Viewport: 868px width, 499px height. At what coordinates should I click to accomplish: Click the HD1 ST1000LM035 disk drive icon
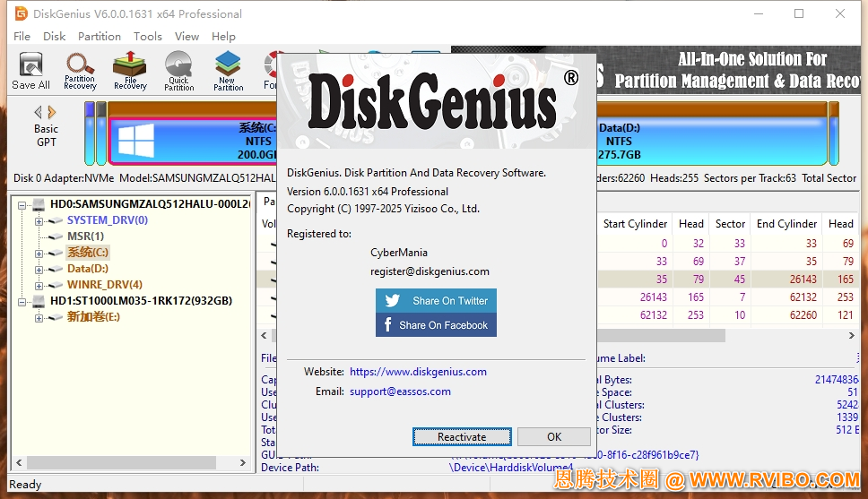(39, 301)
